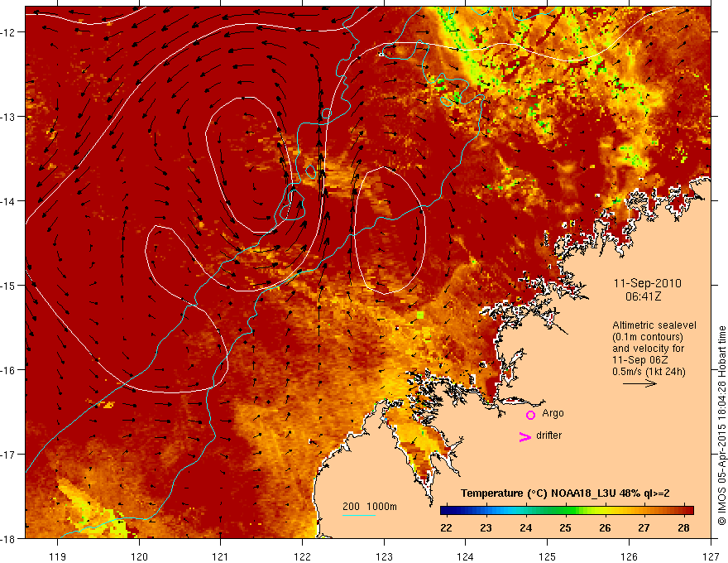
Task: Click the latitude axis label -13
Action: [x=8, y=117]
